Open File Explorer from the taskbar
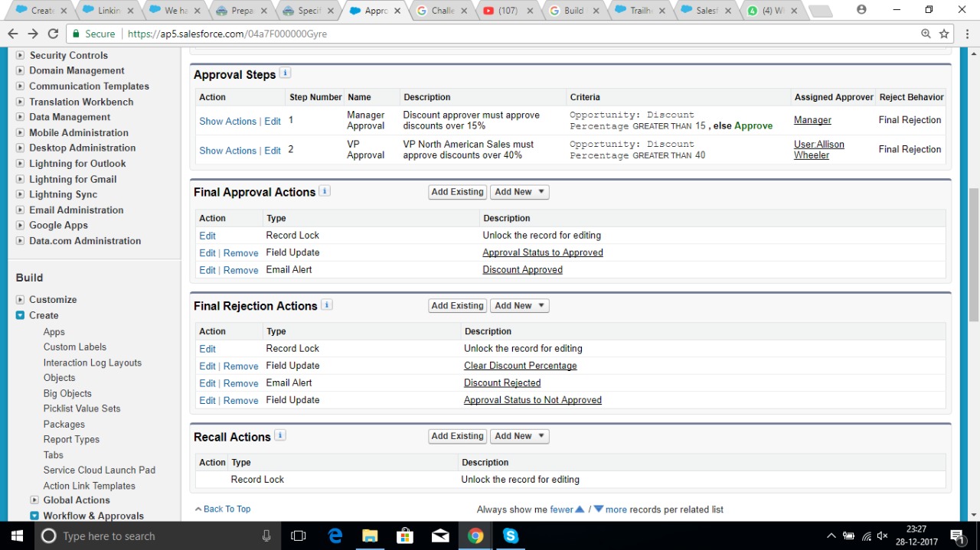Image resolution: width=980 pixels, height=550 pixels. pyautogui.click(x=370, y=535)
